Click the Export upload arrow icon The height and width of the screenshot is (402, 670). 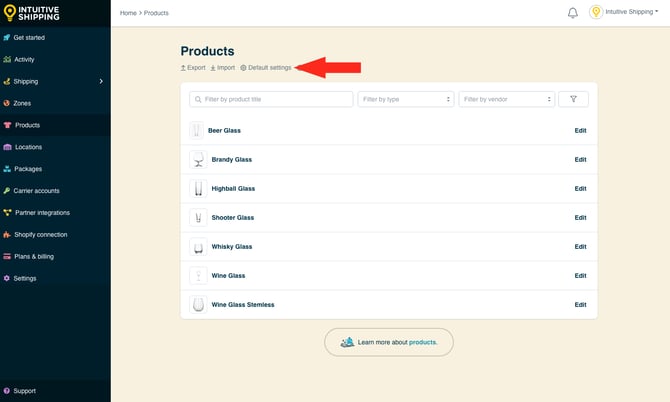[x=183, y=67]
